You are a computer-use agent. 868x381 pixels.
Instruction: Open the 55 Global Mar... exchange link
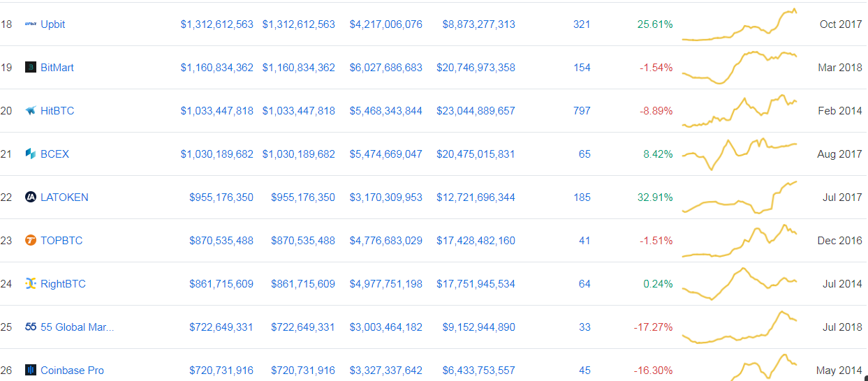pos(78,327)
